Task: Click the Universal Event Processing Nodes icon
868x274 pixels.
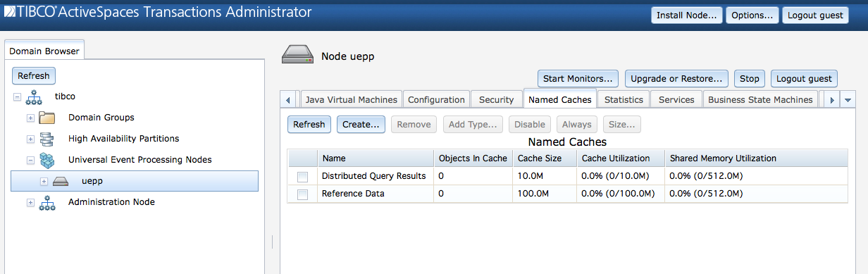Action: (x=47, y=160)
